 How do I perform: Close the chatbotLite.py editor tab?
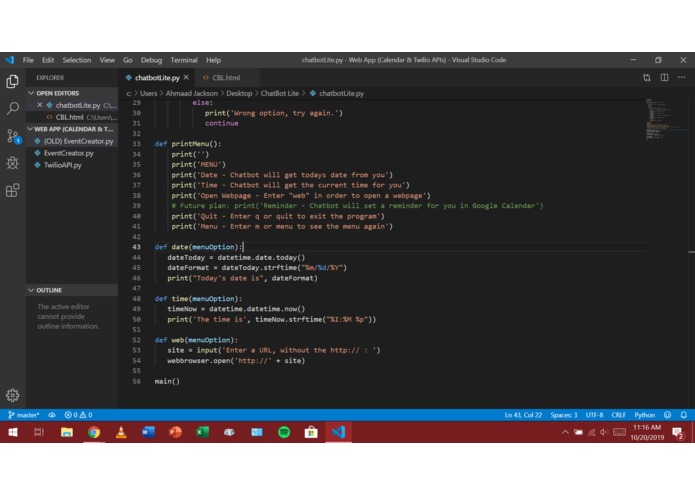186,77
